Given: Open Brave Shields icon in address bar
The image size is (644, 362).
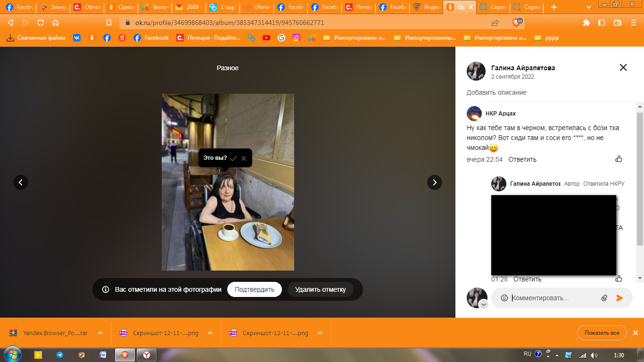Looking at the screenshot, I should [x=517, y=23].
